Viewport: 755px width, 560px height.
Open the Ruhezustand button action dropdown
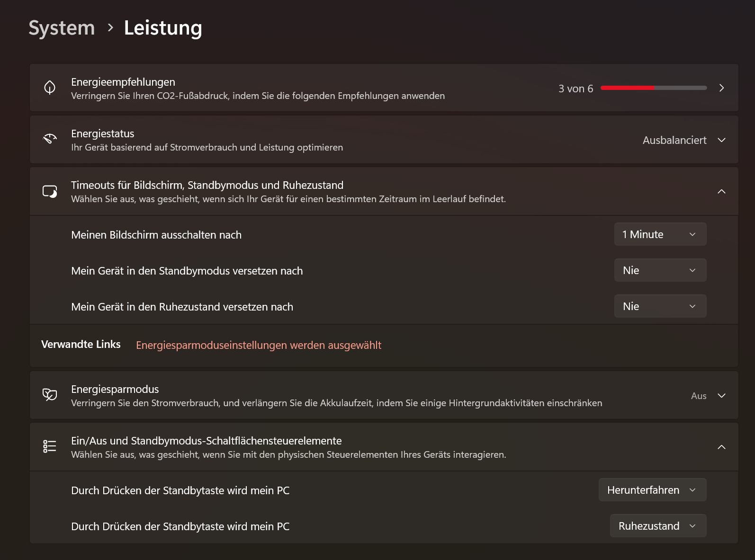658,526
